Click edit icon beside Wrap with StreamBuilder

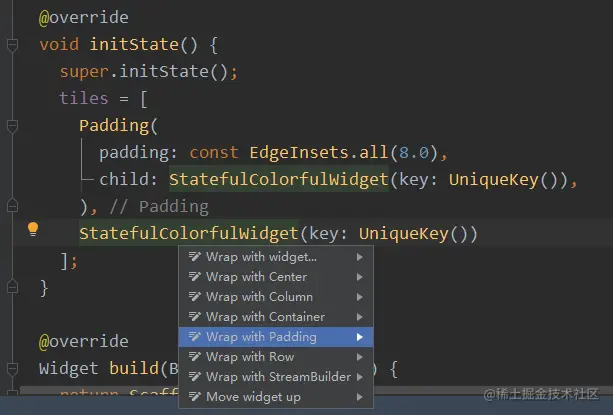coord(195,376)
